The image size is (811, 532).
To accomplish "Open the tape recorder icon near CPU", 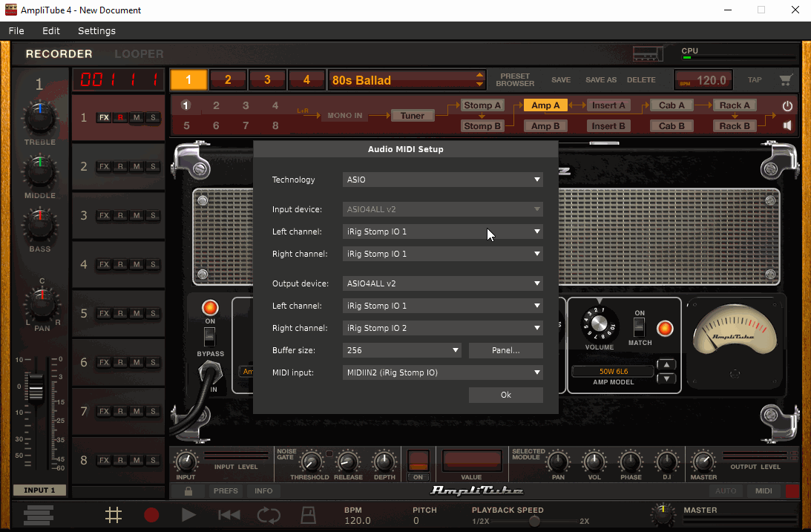I will tap(648, 53).
